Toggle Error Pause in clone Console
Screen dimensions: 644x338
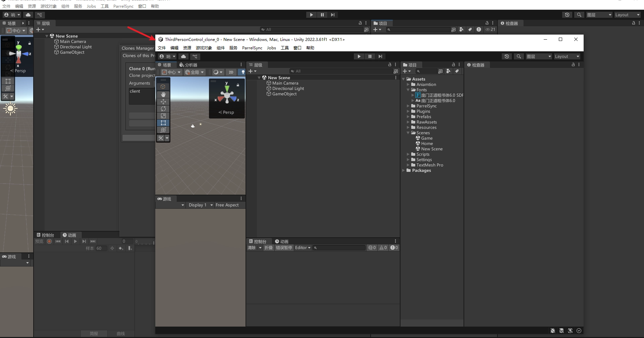point(284,248)
